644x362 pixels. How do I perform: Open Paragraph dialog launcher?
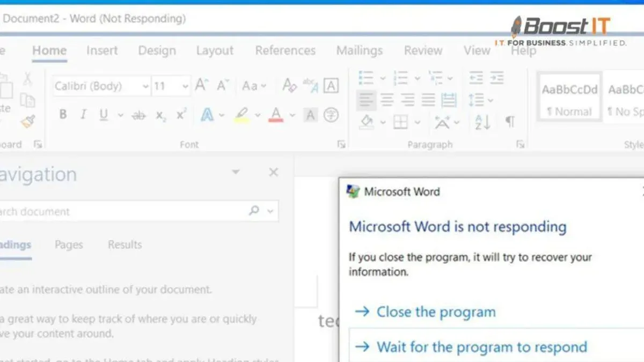point(520,144)
